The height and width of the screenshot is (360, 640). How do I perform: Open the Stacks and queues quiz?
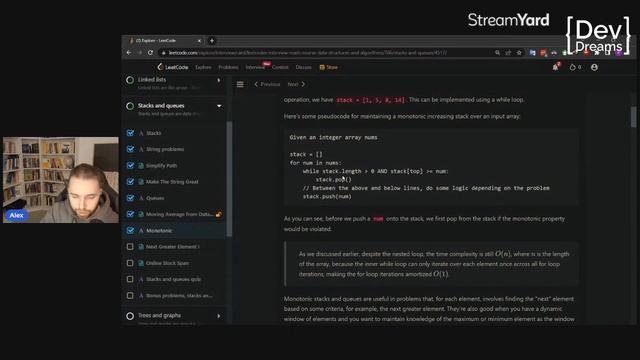point(173,279)
